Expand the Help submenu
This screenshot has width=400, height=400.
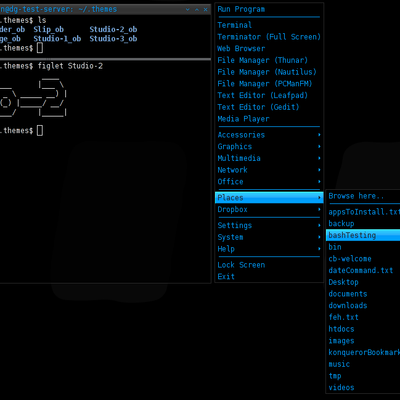[269, 249]
